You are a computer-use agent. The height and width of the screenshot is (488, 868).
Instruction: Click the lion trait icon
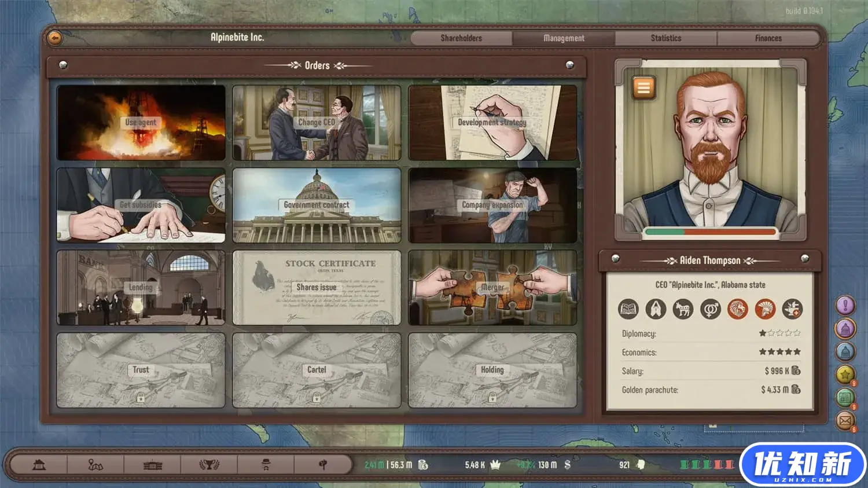(737, 309)
